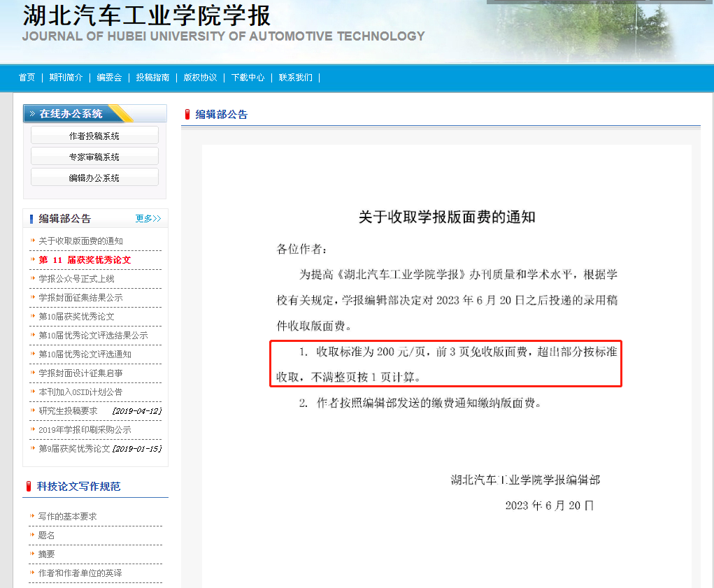
Task: Click the date [2019-04-12]
Action: 137,411
